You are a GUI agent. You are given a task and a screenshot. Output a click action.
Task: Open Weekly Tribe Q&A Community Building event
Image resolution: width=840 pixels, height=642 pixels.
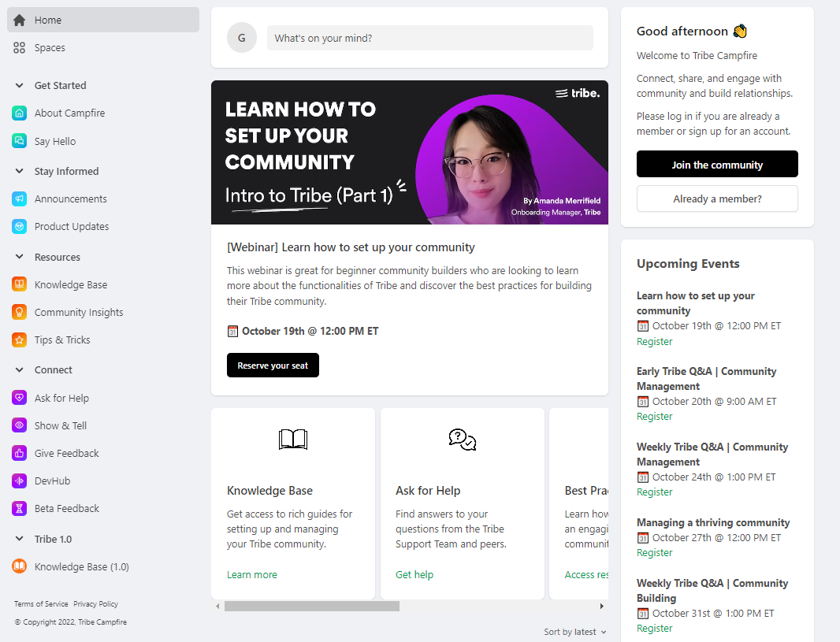pos(712,591)
